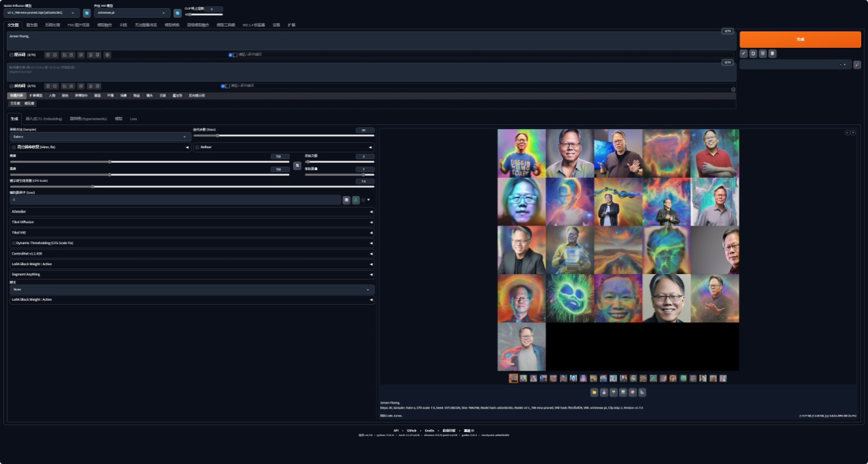Click the swap width and height icon
Viewport: 868px width, 464px height.
click(297, 165)
